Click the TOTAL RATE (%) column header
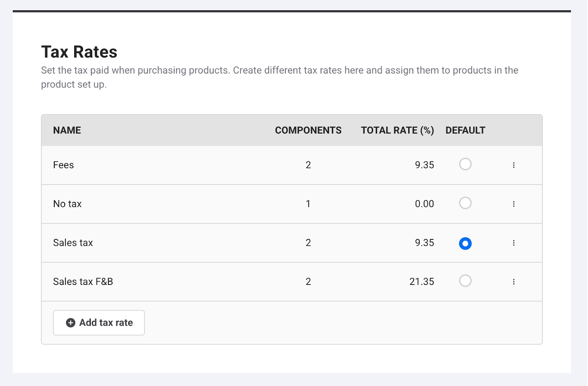The height and width of the screenshot is (386, 588). click(397, 131)
